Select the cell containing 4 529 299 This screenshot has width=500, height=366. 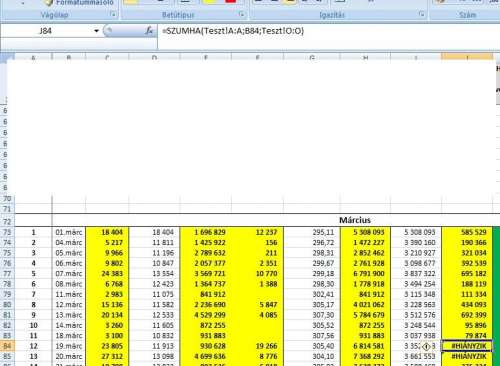[206, 315]
